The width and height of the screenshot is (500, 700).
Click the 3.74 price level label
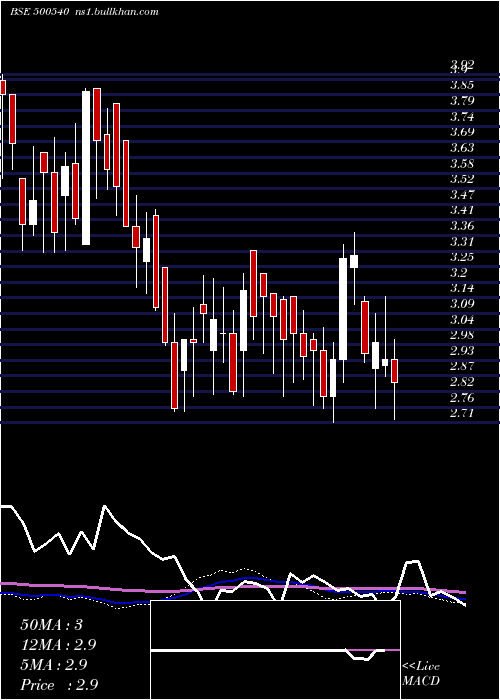point(462,117)
